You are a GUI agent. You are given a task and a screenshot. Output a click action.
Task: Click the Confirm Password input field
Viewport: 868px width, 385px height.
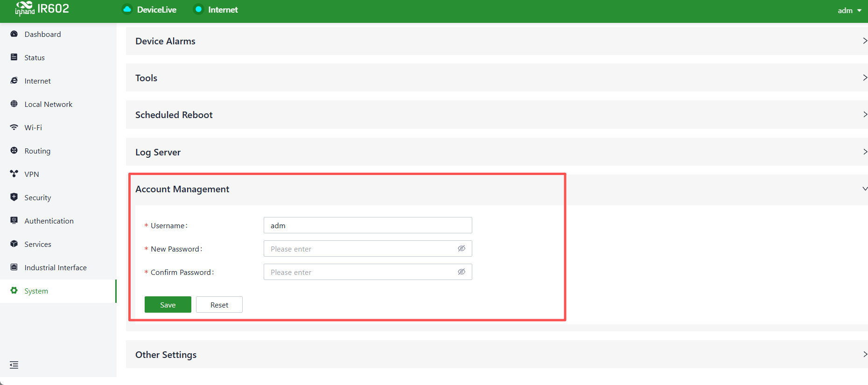pos(368,272)
